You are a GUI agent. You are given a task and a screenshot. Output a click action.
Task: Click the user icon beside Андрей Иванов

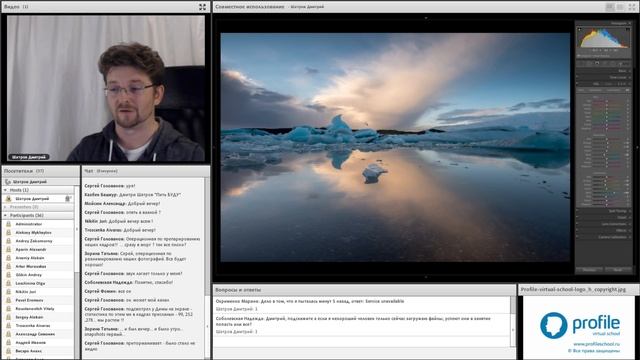click(9, 342)
